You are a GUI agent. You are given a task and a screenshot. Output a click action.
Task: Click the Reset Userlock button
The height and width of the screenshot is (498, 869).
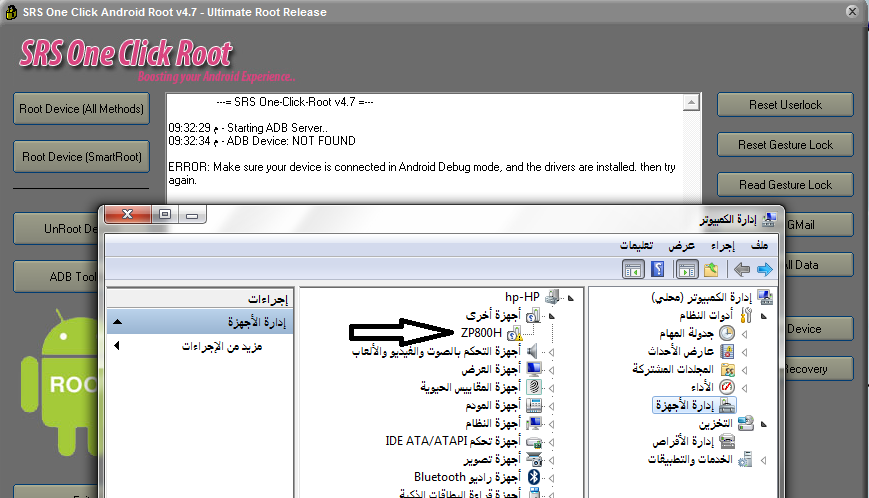[x=785, y=105]
